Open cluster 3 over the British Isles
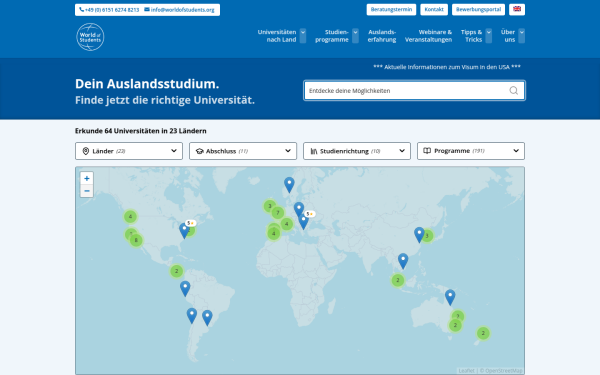The image size is (600, 375). tap(269, 206)
